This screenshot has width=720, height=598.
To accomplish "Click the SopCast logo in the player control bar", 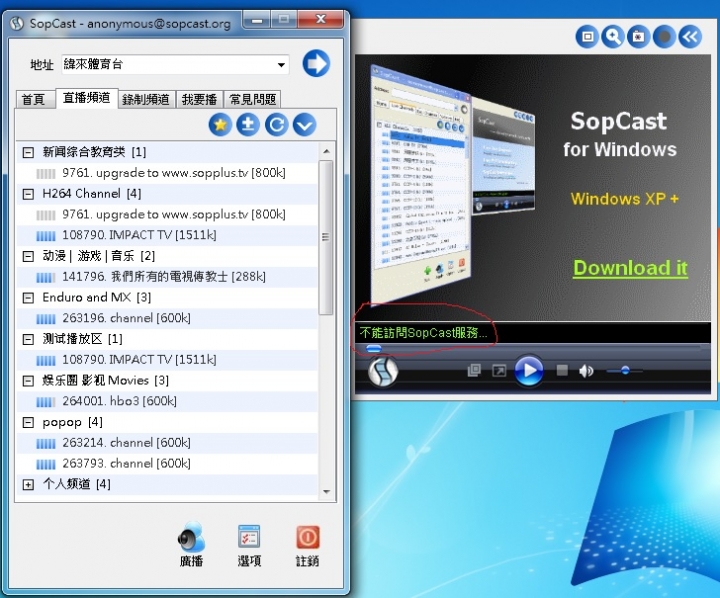I will coord(383,372).
